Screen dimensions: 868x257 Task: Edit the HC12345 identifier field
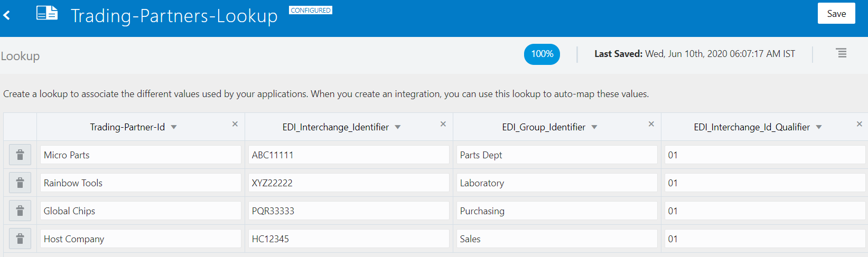click(x=349, y=239)
